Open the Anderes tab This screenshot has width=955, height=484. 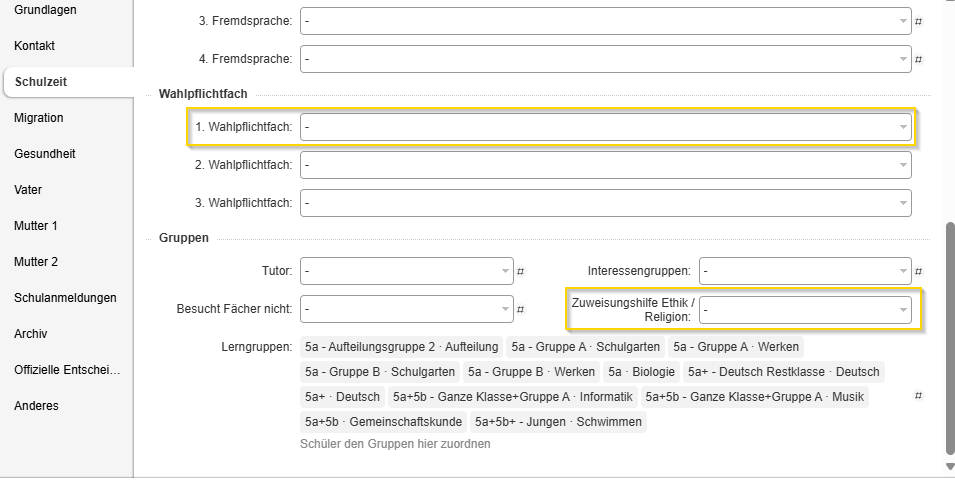coord(36,405)
